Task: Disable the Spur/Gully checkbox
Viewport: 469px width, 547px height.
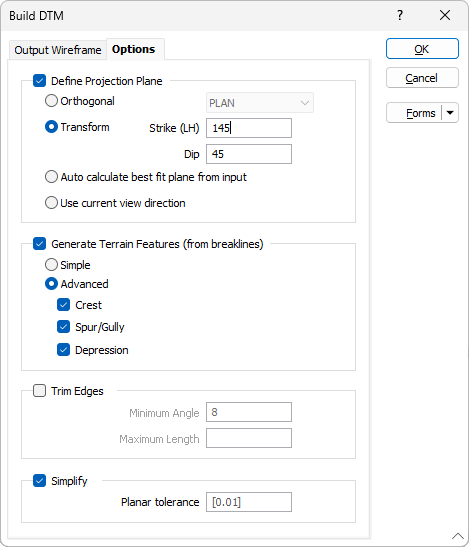Action: [x=64, y=327]
